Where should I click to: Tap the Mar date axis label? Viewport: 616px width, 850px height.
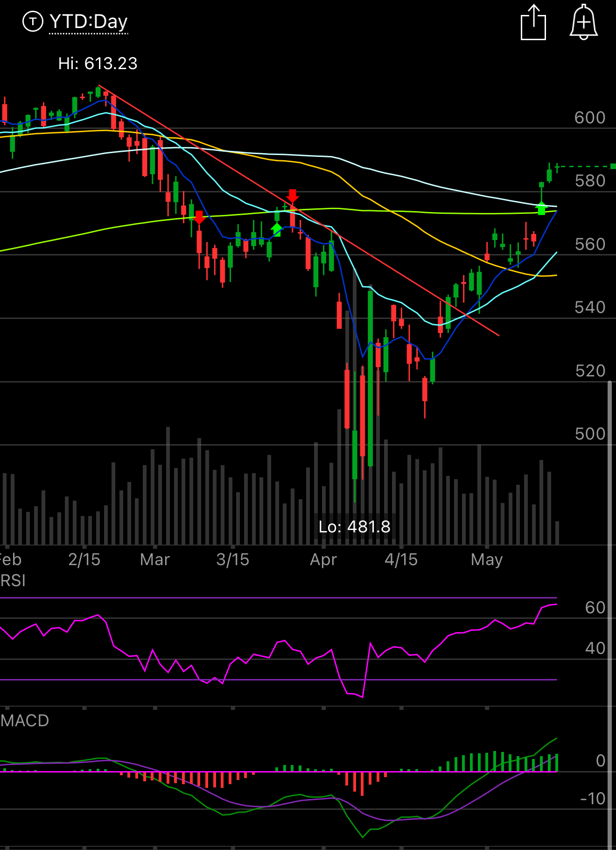coord(155,559)
